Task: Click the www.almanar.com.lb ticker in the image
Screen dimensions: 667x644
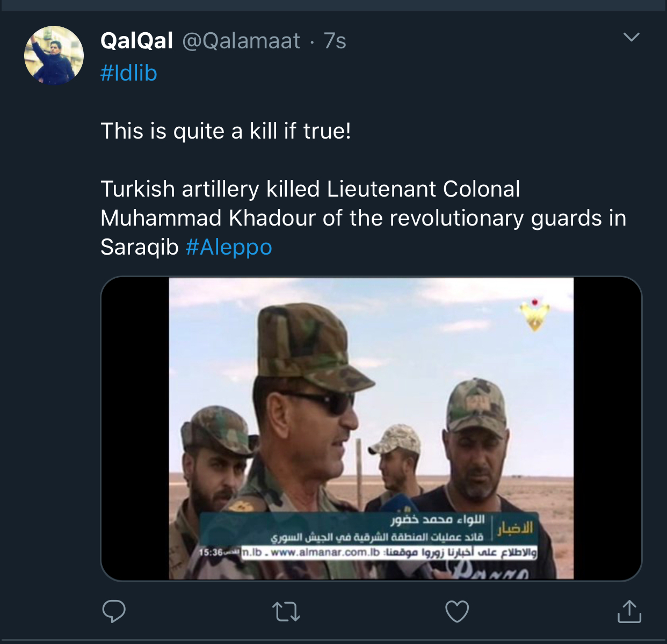Action: click(325, 552)
